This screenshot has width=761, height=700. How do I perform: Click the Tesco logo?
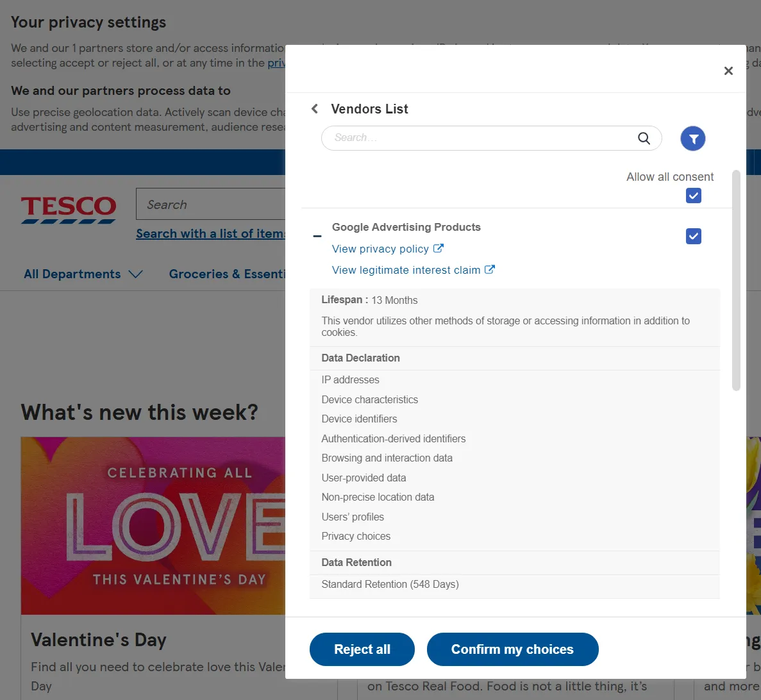click(68, 208)
